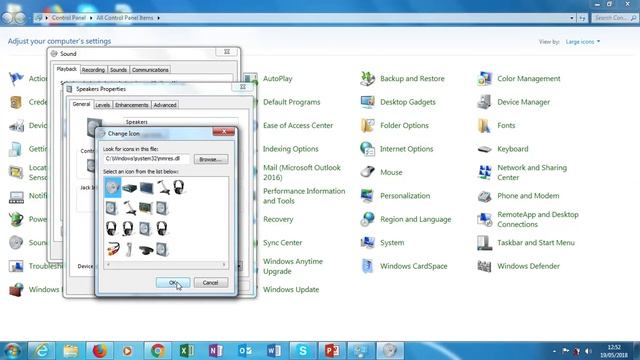Image resolution: width=640 pixels, height=360 pixels.
Task: Launch Firefox from the taskbar
Action: [x=100, y=351]
